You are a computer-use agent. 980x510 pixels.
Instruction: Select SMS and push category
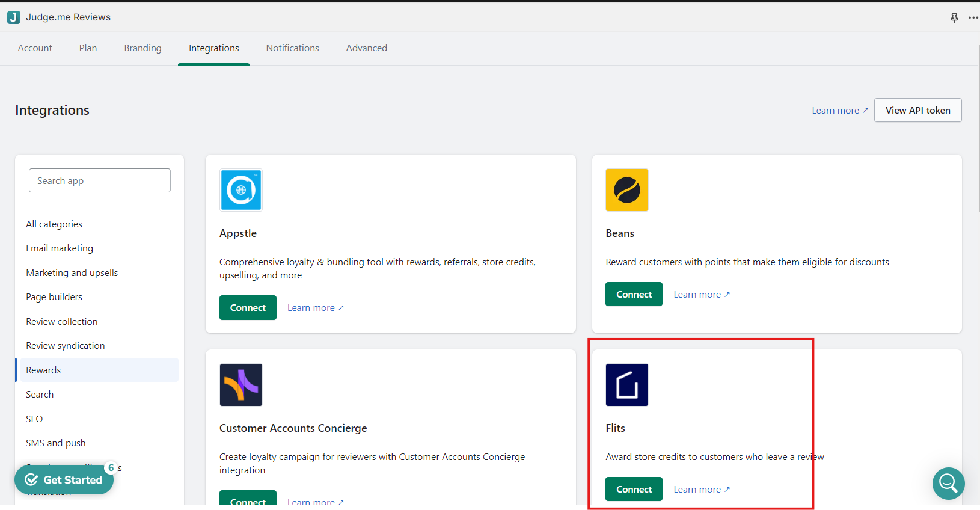tap(56, 443)
